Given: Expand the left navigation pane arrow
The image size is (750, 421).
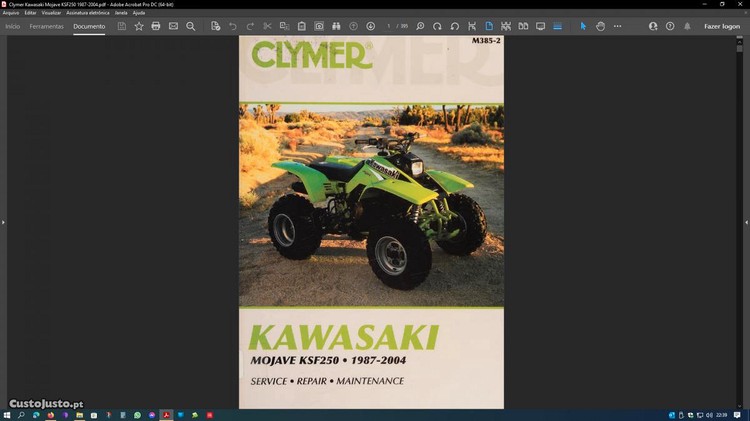Looking at the screenshot, I should pyautogui.click(x=3, y=222).
